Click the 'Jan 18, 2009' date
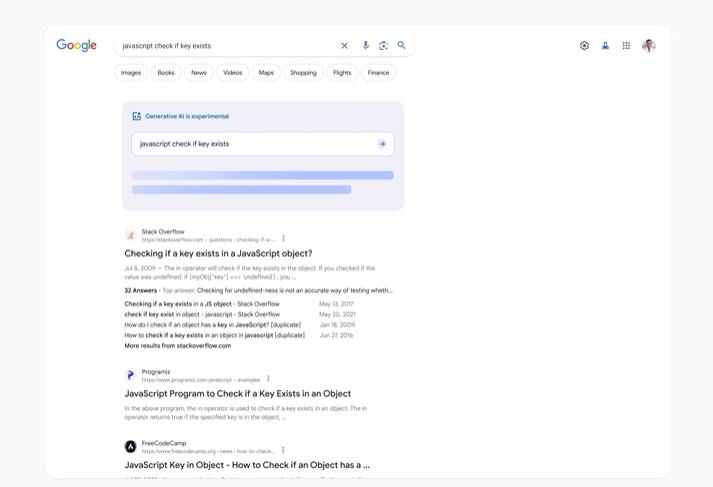 (337, 325)
